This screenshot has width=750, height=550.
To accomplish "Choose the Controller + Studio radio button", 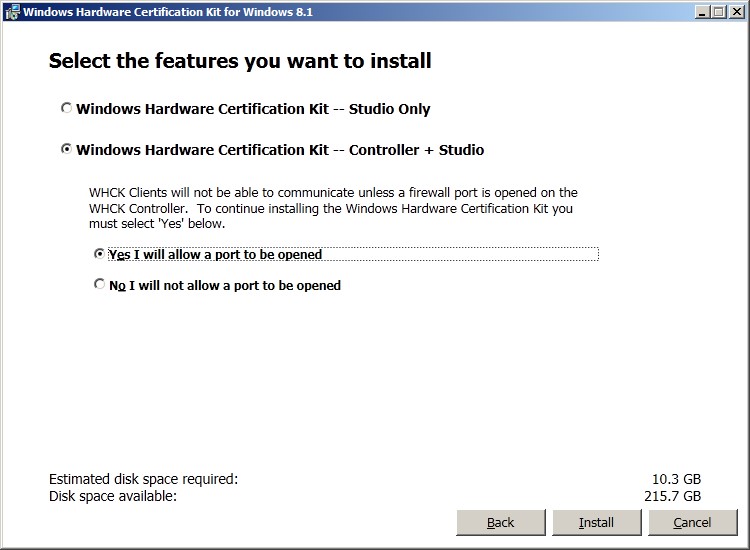I will click(x=66, y=149).
